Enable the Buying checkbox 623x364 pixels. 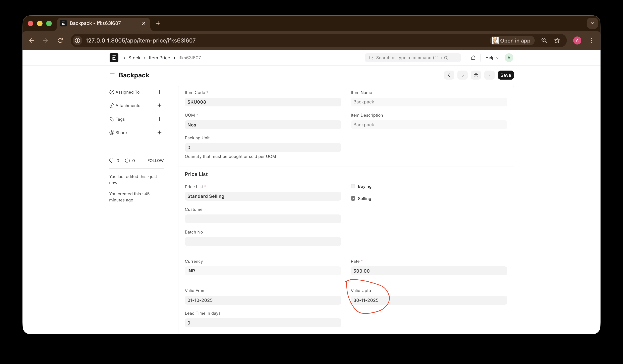tap(353, 186)
